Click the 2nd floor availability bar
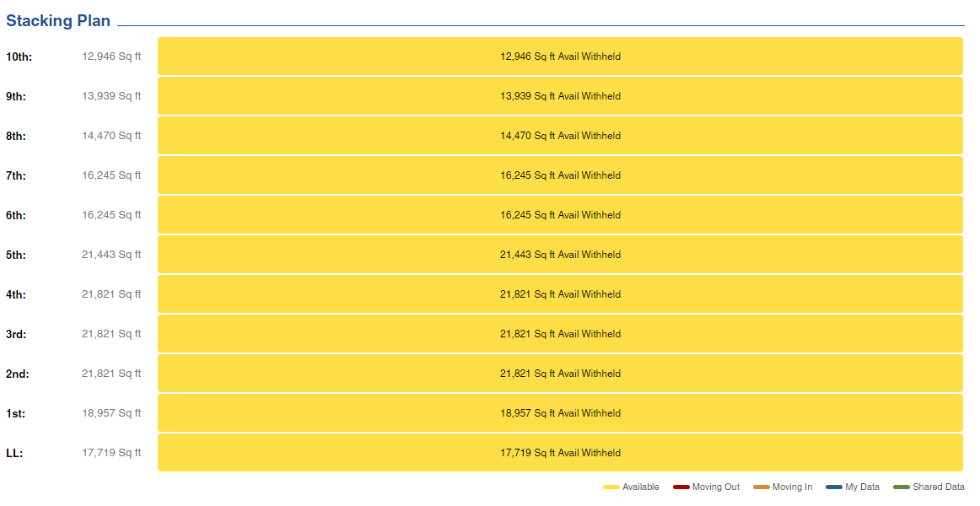This screenshot has width=980, height=506. 560,374
